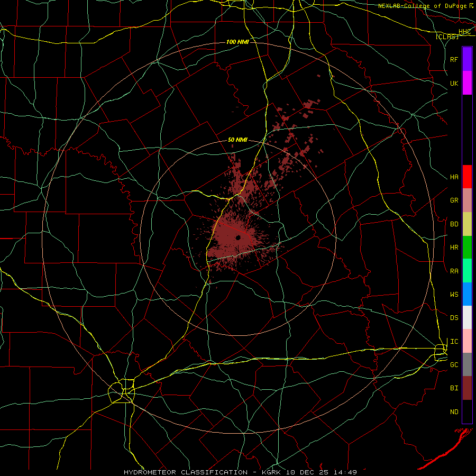
Task: Click the HHC product code label
Action: (464, 32)
